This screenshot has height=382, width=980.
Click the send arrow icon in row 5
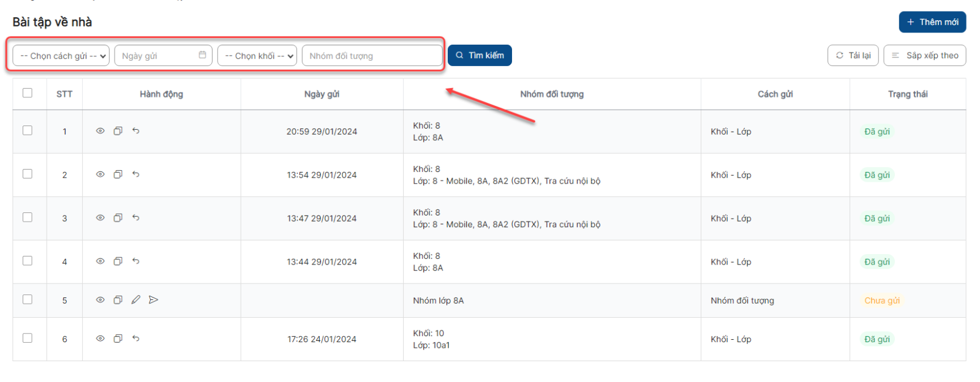coord(154,300)
